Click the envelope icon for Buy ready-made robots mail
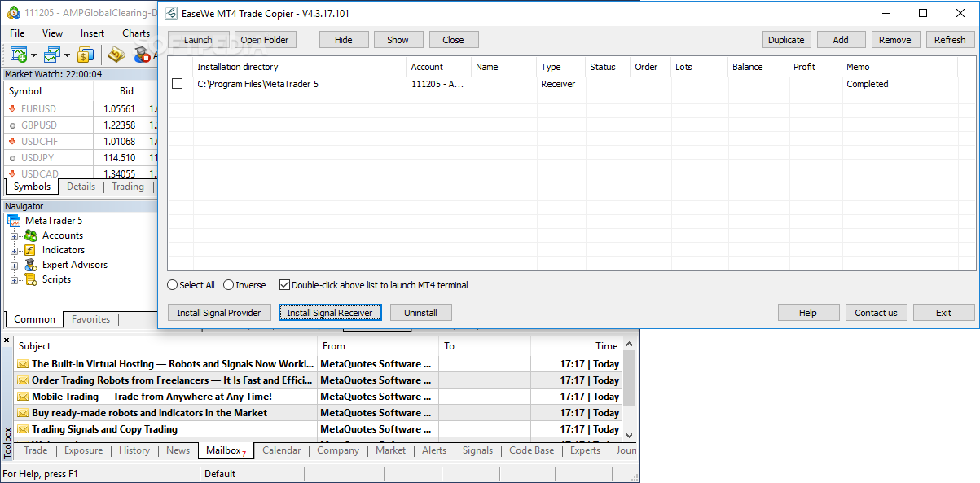 (x=23, y=413)
